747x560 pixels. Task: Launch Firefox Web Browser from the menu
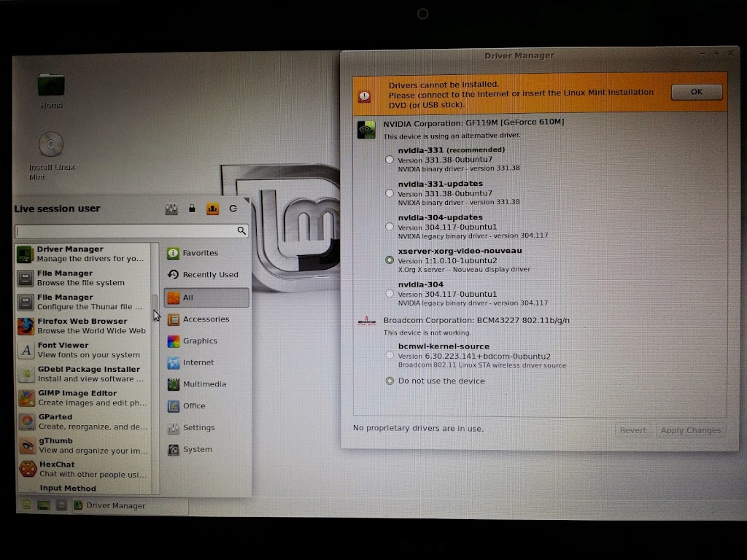[82, 326]
